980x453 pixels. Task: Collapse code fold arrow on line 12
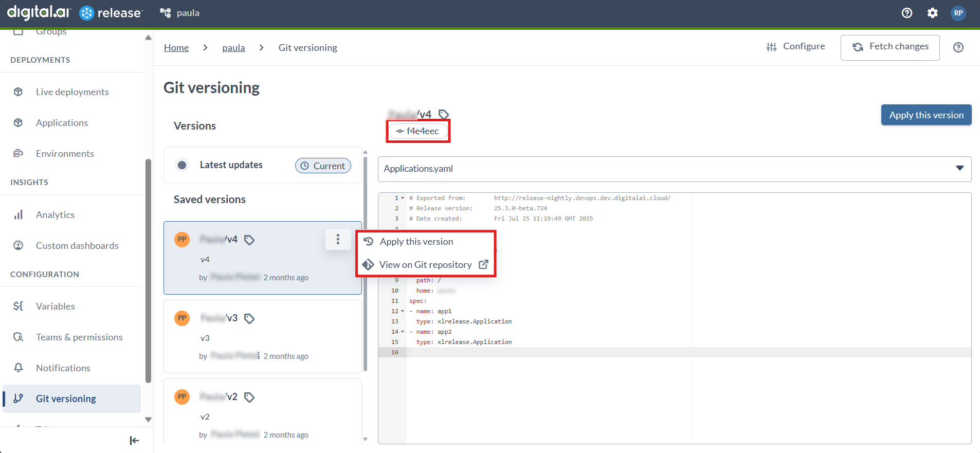403,311
